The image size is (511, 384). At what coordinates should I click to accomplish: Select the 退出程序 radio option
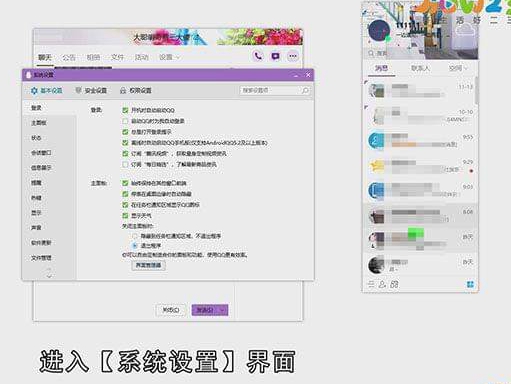[135, 246]
